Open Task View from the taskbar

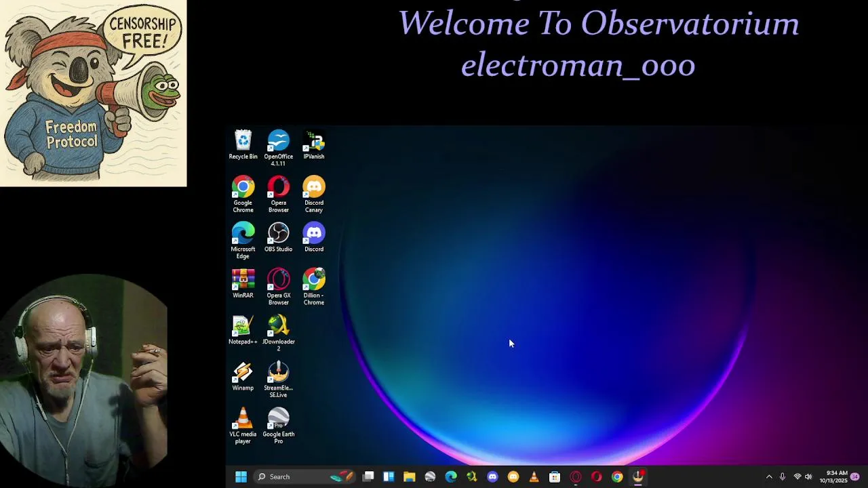point(368,476)
